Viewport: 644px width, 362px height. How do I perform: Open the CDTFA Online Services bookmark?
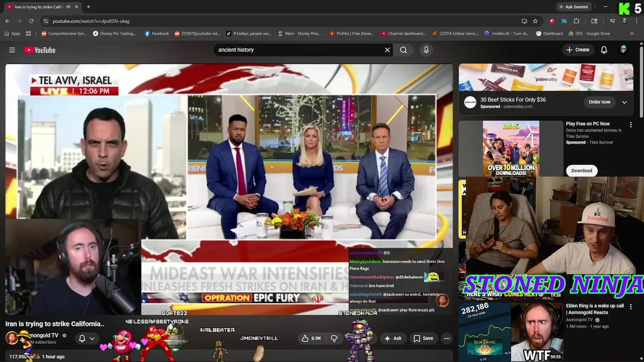pos(455,34)
